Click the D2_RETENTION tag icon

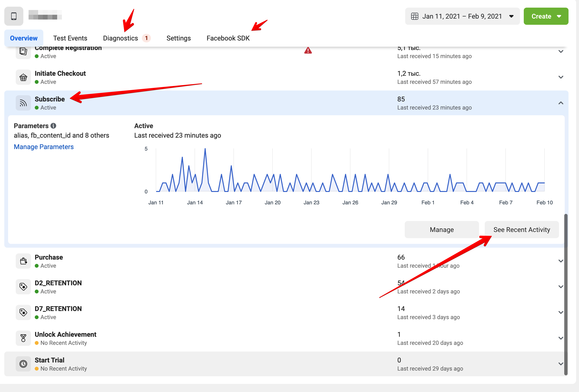pyautogui.click(x=23, y=286)
